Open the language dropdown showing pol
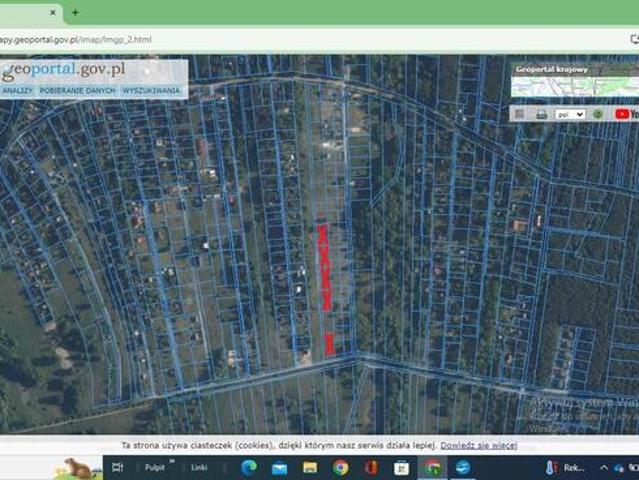 click(570, 114)
